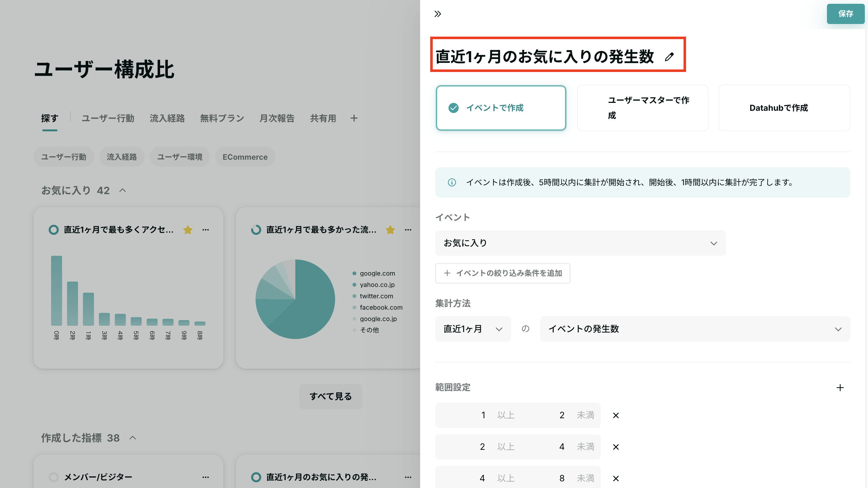Add a new tab with plus icon

[354, 118]
